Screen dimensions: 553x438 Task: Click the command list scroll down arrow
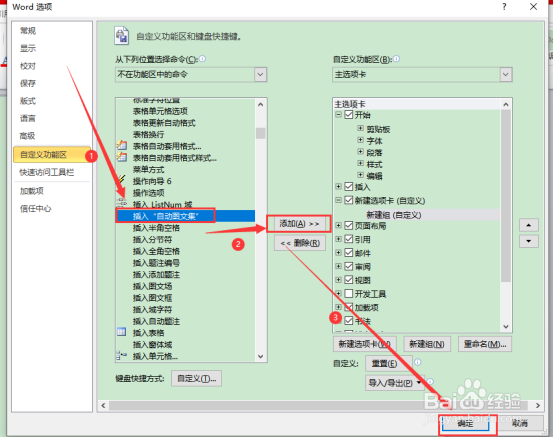coord(261,356)
